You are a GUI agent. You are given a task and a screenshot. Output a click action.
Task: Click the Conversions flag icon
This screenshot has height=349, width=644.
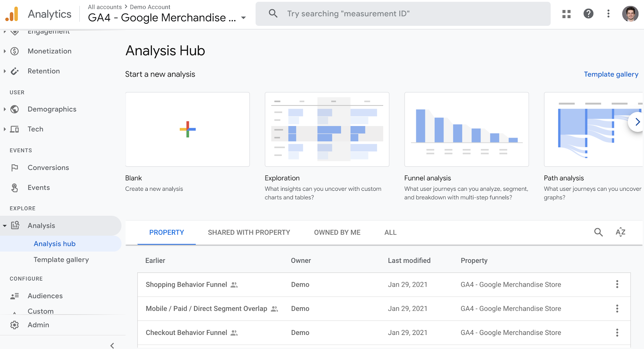click(14, 168)
